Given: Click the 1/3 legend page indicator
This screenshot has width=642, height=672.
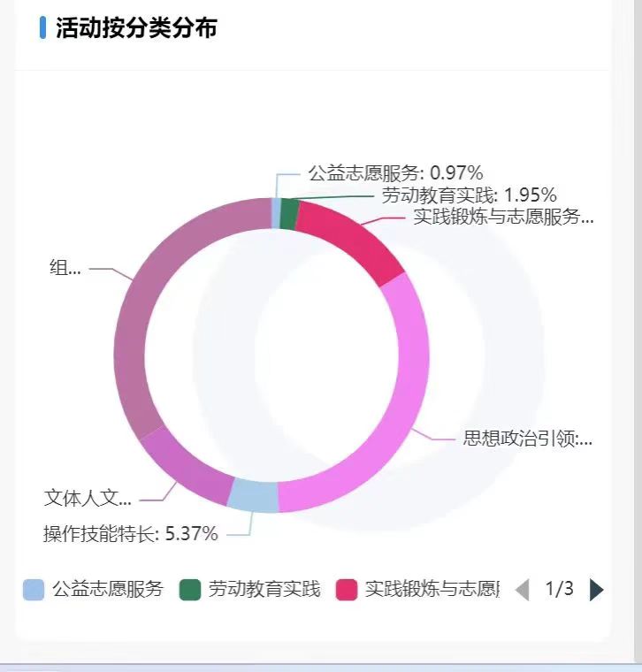Looking at the screenshot, I should [559, 589].
